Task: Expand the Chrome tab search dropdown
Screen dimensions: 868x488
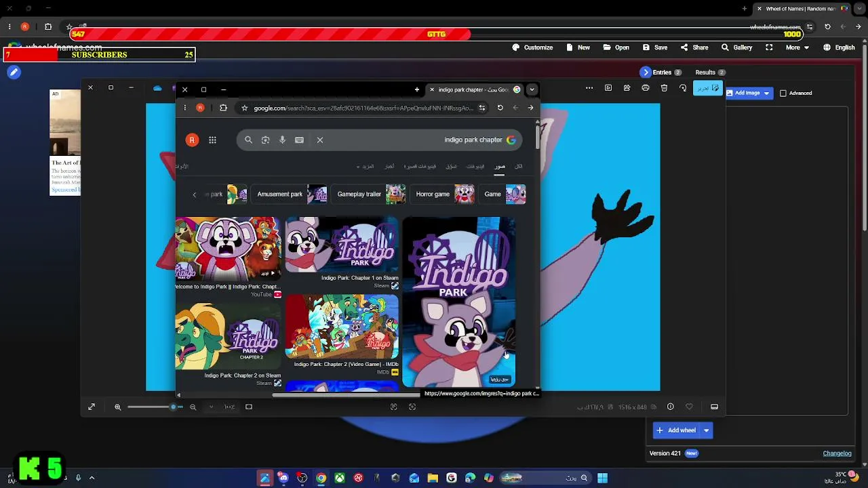Action: pyautogui.click(x=532, y=89)
